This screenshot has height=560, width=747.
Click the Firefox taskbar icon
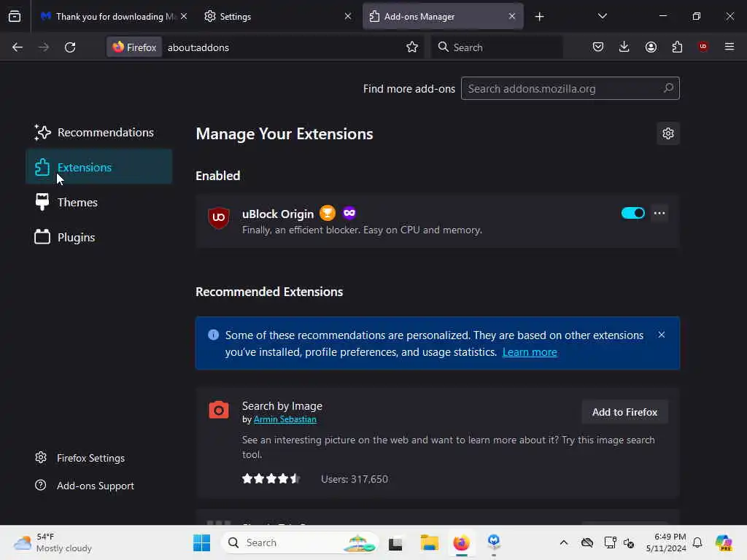pyautogui.click(x=461, y=542)
